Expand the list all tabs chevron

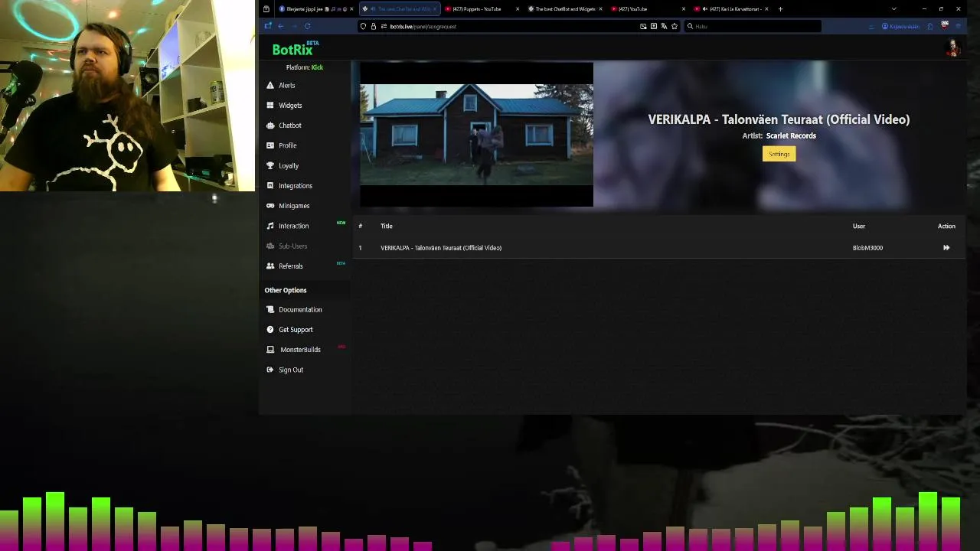click(893, 9)
